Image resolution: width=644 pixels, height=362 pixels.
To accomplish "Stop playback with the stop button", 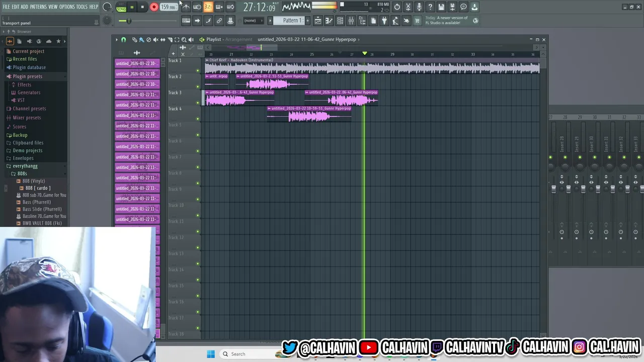I will click(x=142, y=7).
